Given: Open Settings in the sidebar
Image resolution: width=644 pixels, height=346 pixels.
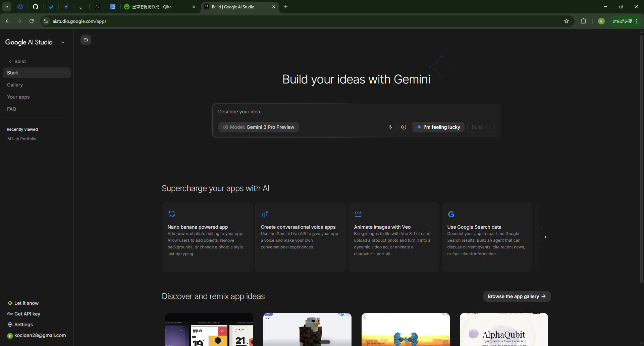Looking at the screenshot, I should click(23, 325).
